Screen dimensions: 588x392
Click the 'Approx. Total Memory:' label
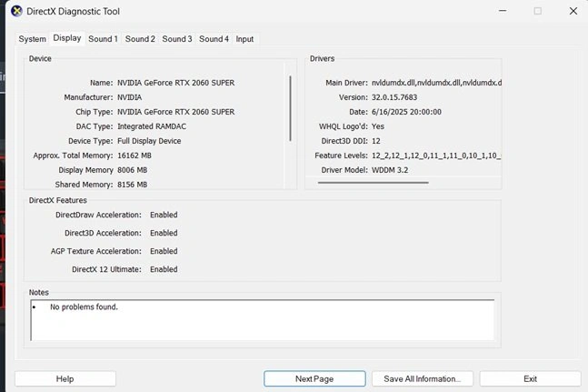[73, 156]
